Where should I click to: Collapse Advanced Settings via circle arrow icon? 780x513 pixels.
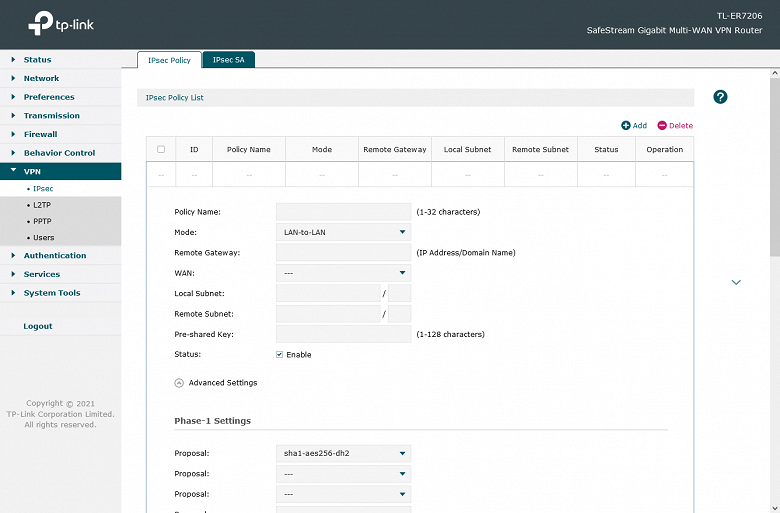pos(179,383)
